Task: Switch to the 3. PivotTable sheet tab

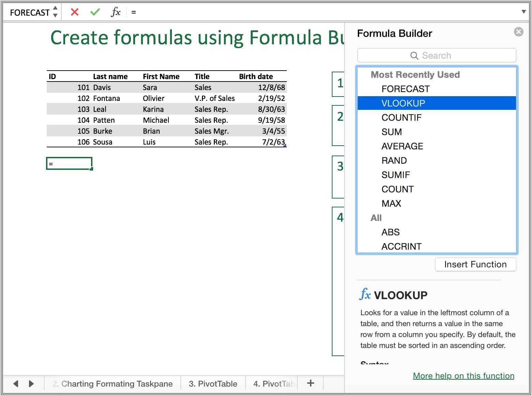Action: coord(213,384)
